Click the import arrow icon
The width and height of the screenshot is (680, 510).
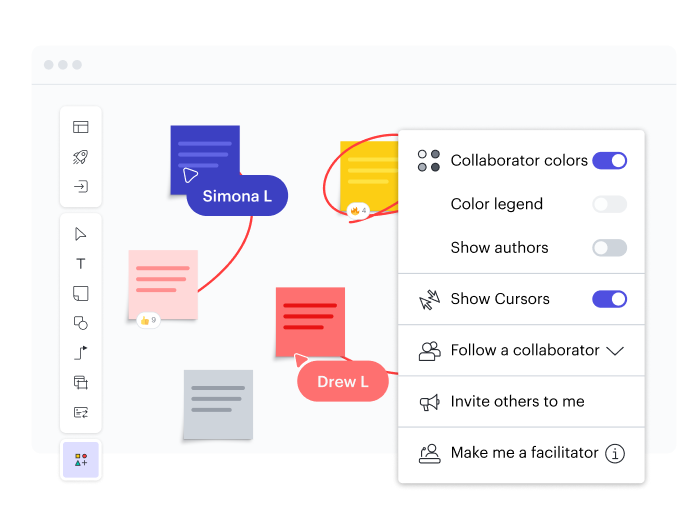[81, 186]
